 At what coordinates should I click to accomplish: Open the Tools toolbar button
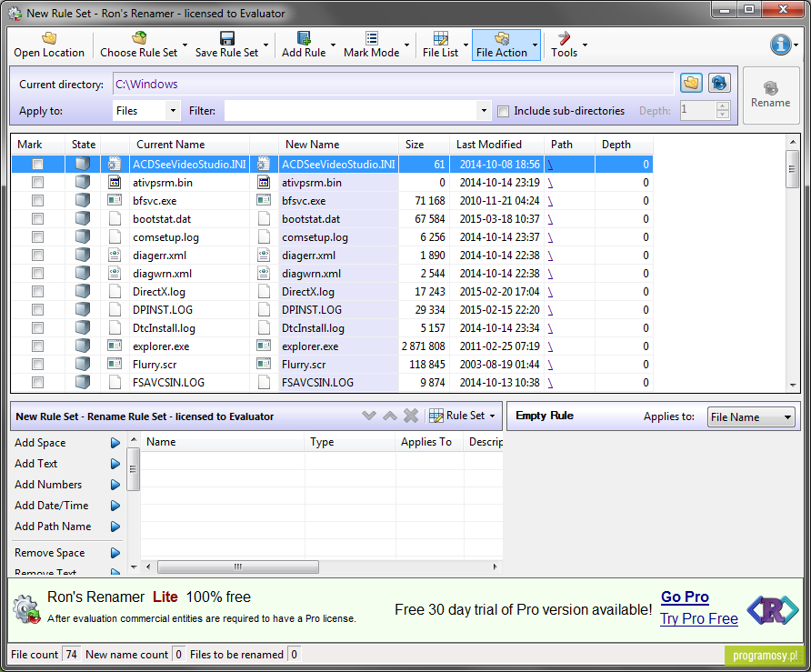[564, 45]
